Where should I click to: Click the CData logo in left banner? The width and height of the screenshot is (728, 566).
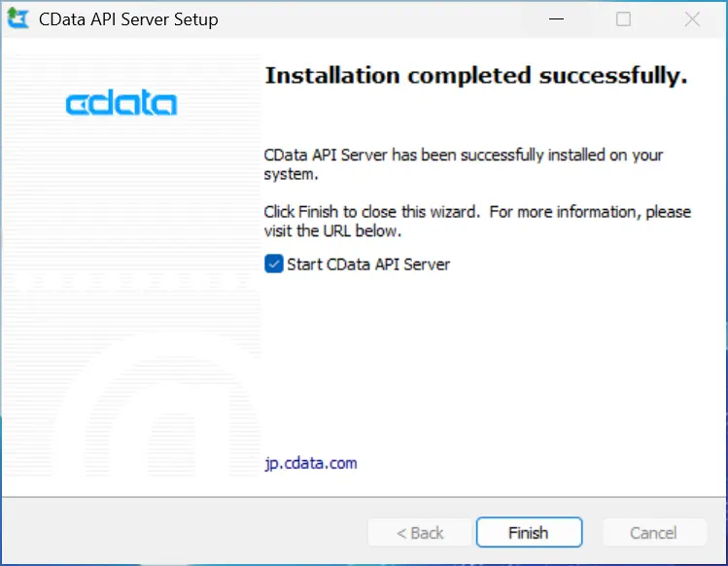[x=121, y=103]
